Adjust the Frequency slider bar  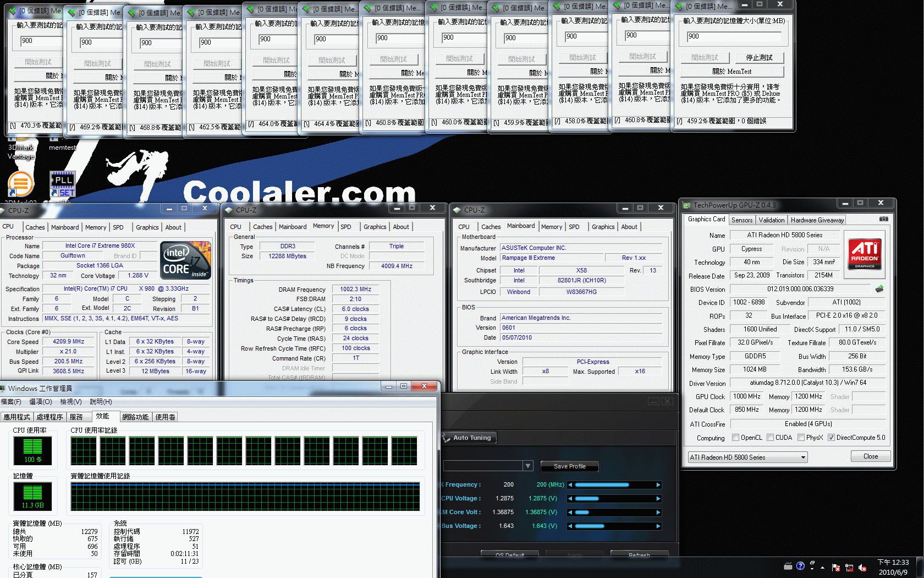click(614, 485)
